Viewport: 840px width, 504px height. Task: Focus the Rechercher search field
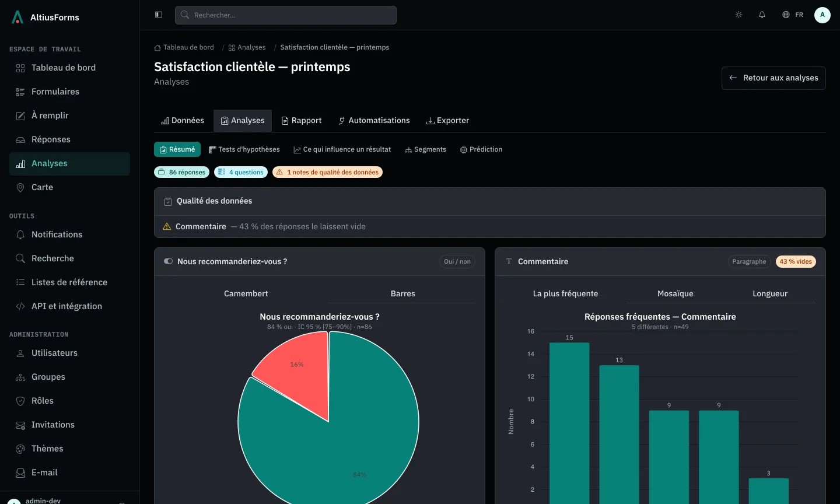click(286, 15)
